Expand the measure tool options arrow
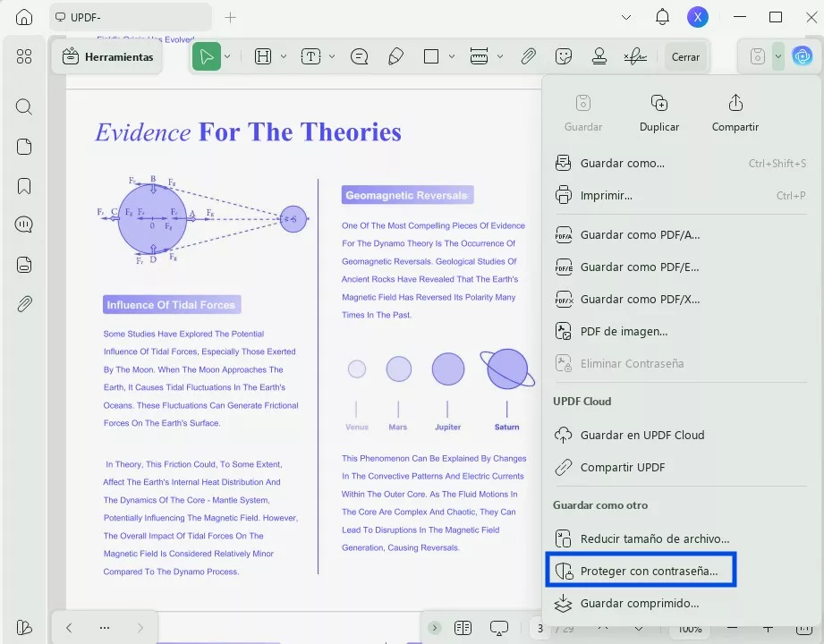Viewport: 824px width, 644px height. point(500,56)
